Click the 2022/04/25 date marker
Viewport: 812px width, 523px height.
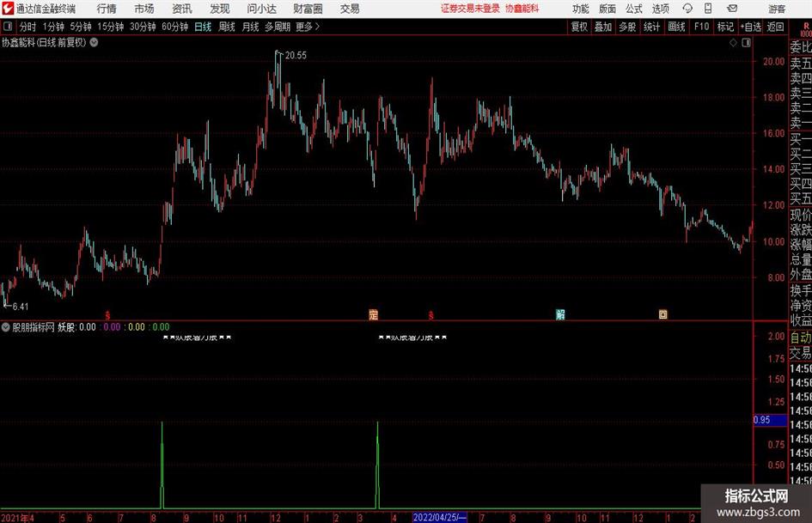[440, 517]
